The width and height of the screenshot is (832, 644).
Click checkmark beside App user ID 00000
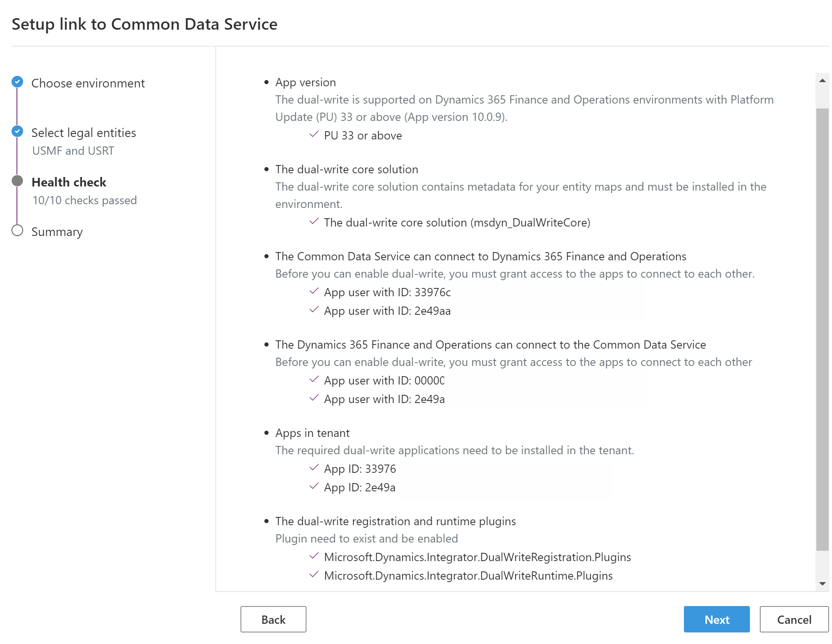[314, 380]
